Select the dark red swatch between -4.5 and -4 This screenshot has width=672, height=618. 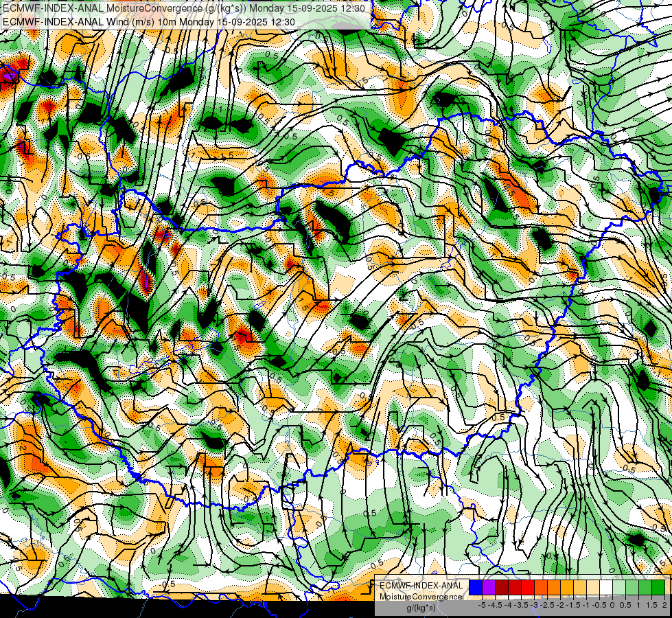[x=502, y=588]
